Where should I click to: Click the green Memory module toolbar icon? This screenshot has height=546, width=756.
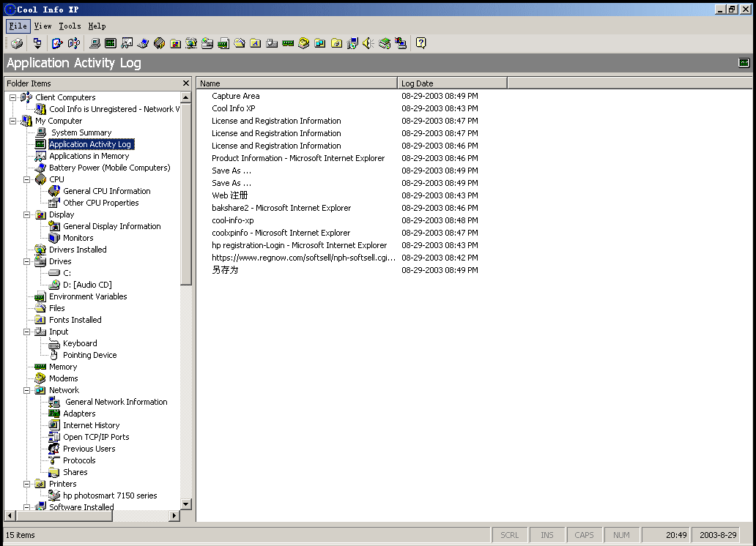(x=288, y=43)
